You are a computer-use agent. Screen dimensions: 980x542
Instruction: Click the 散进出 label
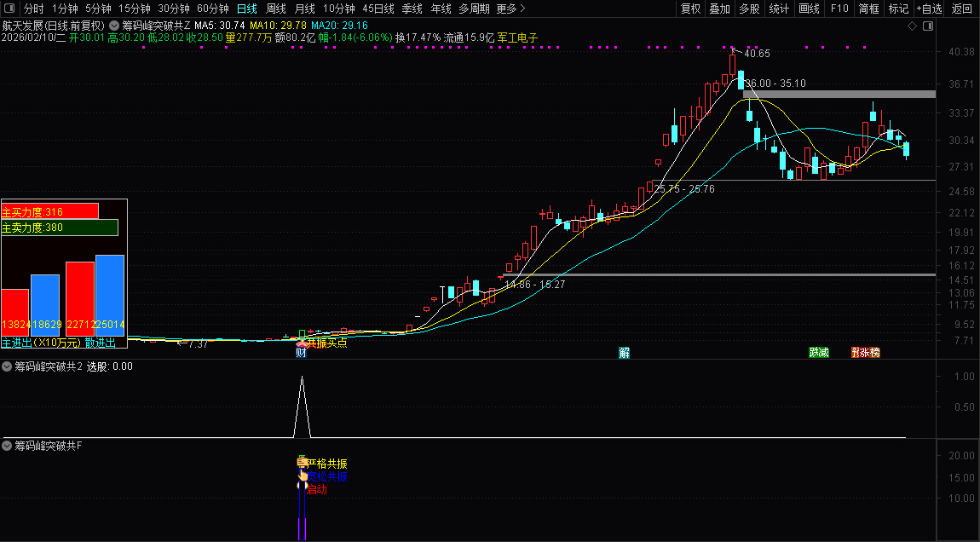point(101,343)
